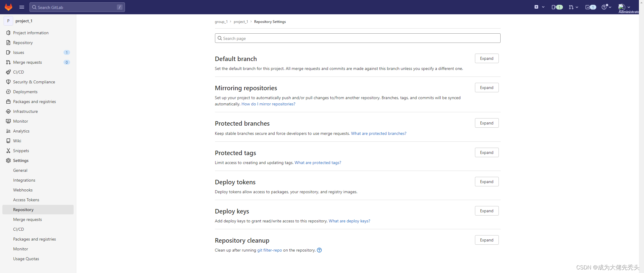Expand the Protected branches section

tap(487, 123)
